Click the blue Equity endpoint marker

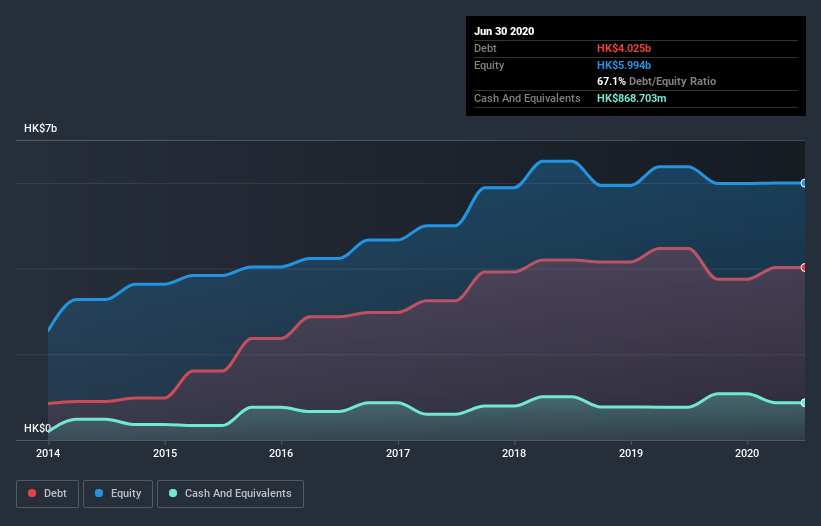804,183
